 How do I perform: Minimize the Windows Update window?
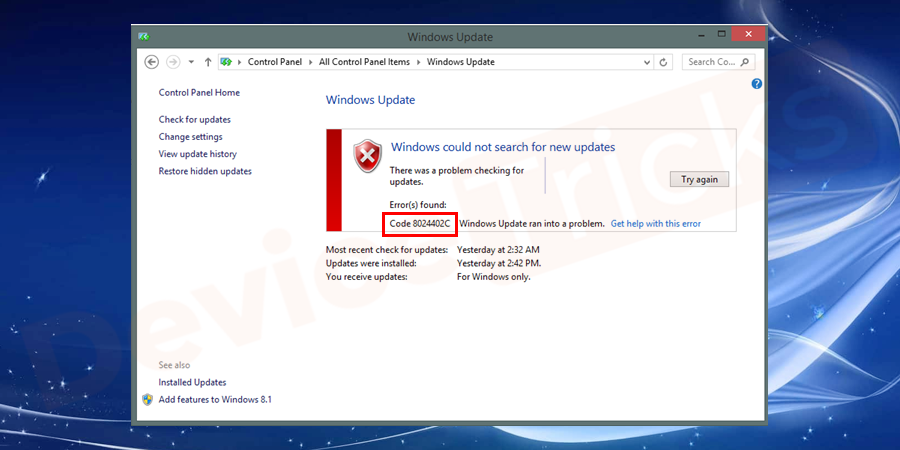coord(701,34)
